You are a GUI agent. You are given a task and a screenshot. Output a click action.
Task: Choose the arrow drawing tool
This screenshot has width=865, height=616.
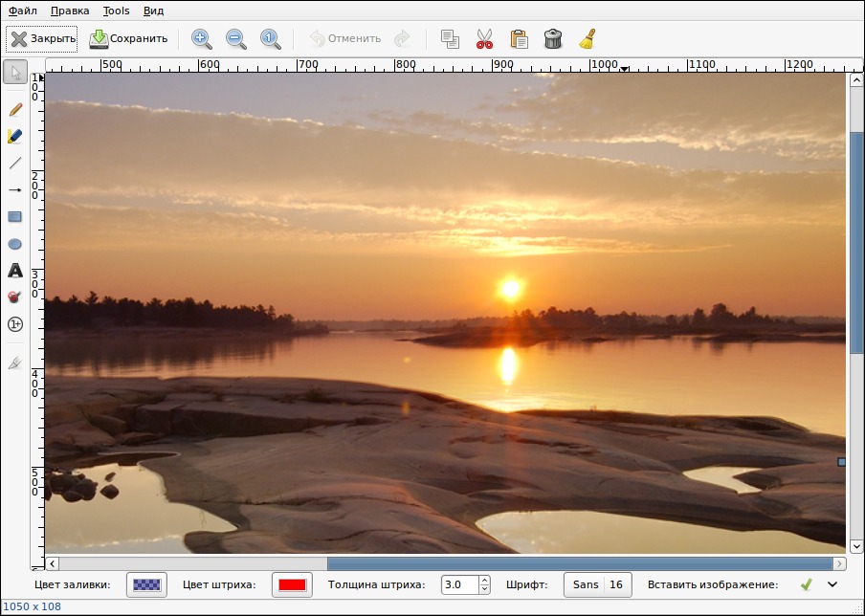[15, 189]
